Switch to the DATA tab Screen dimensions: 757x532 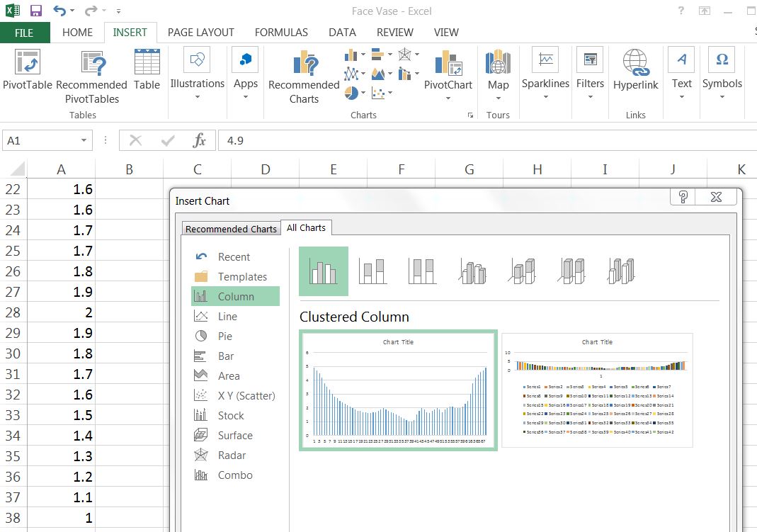coord(342,33)
